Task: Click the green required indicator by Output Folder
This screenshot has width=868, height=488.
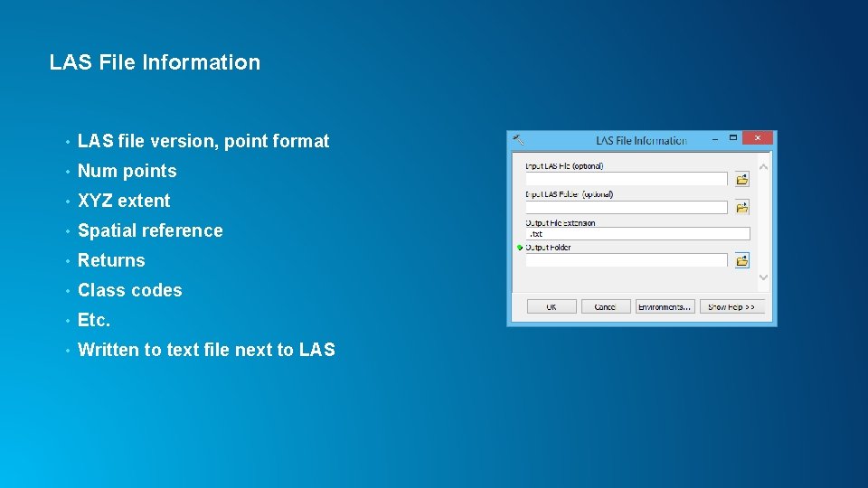Action: (x=520, y=248)
